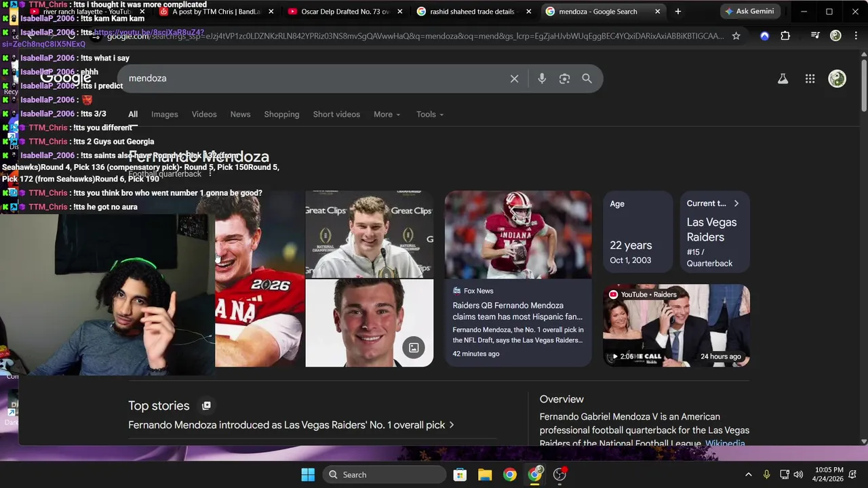Viewport: 868px width, 488px height.
Task: Open Google account profile avatar
Action: pos(837,79)
